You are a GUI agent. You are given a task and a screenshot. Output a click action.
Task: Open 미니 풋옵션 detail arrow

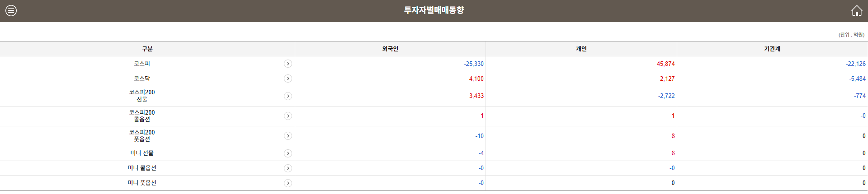click(288, 183)
